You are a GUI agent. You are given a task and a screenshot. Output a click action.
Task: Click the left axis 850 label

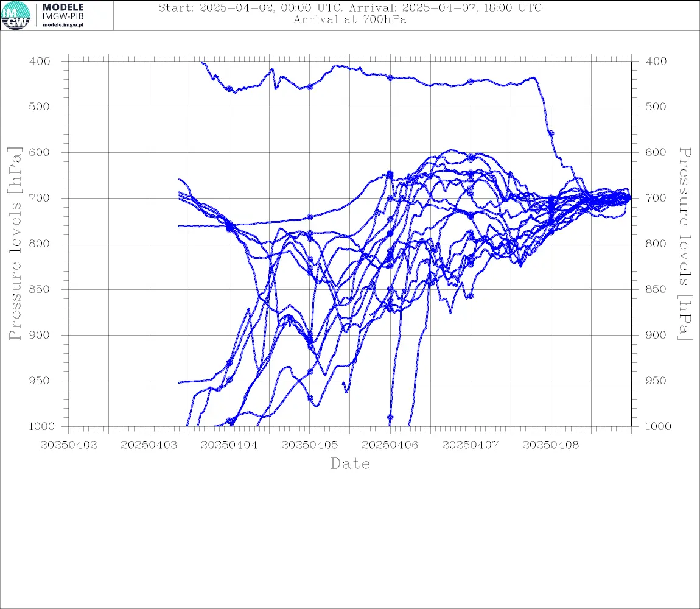[40, 289]
